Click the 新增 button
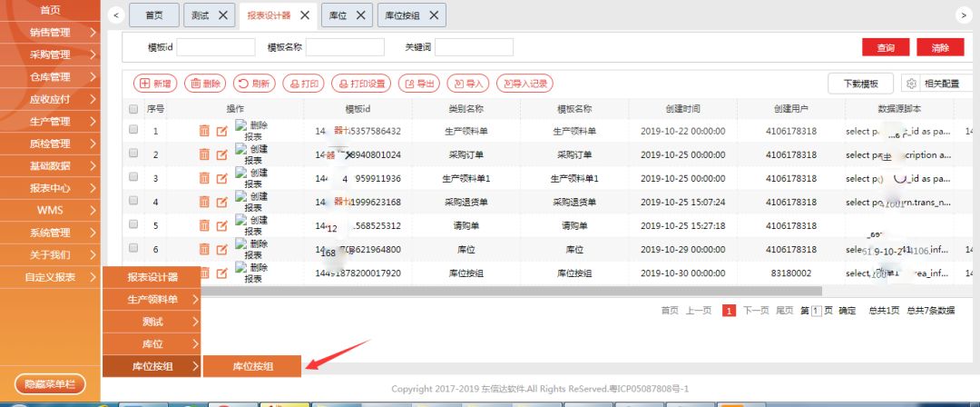The image size is (980, 407). pos(155,84)
